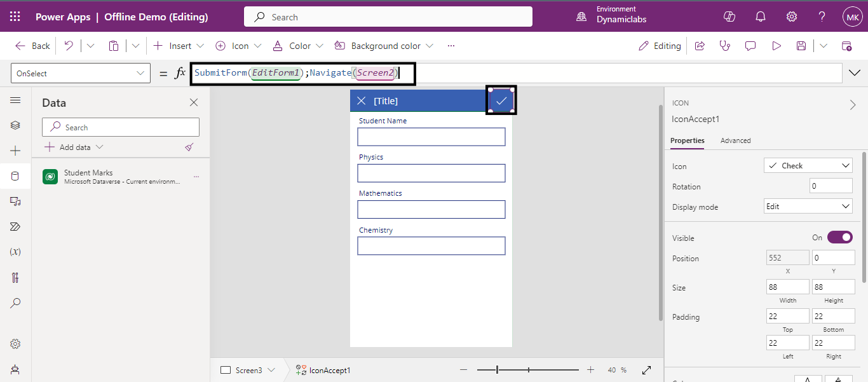Image resolution: width=868 pixels, height=382 pixels.
Task: Open the Icon Check dropdown
Action: (808, 166)
